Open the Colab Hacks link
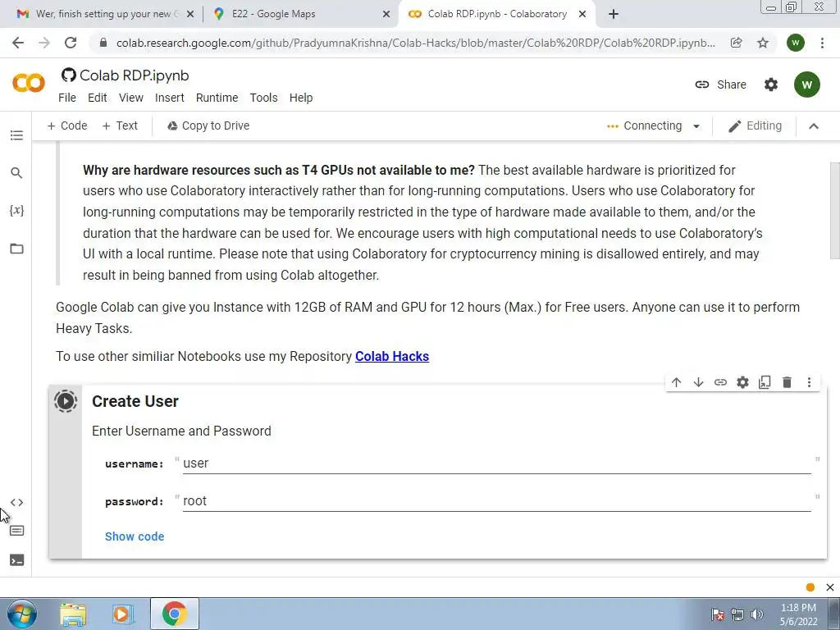This screenshot has height=630, width=840. click(391, 356)
